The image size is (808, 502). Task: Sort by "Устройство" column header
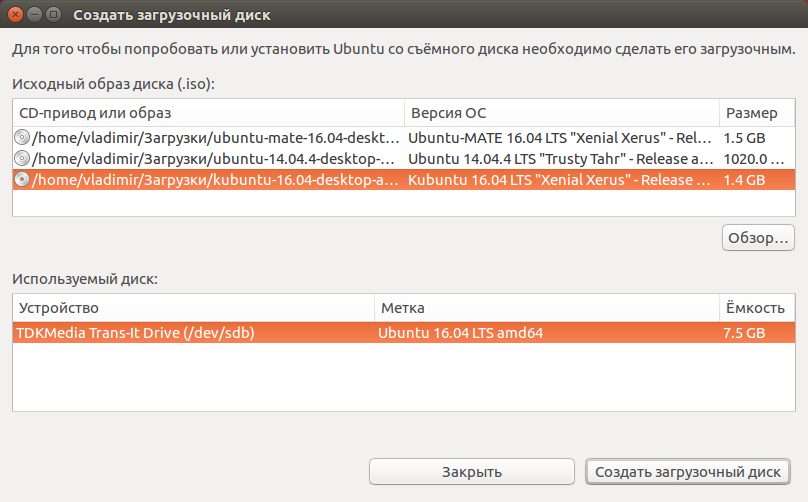point(194,308)
